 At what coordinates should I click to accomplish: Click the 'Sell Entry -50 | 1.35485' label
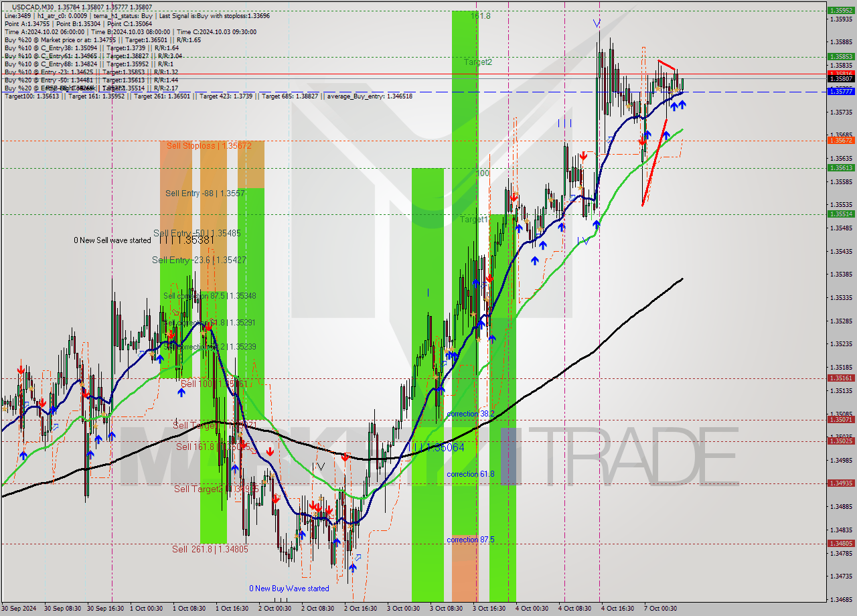pyautogui.click(x=197, y=233)
